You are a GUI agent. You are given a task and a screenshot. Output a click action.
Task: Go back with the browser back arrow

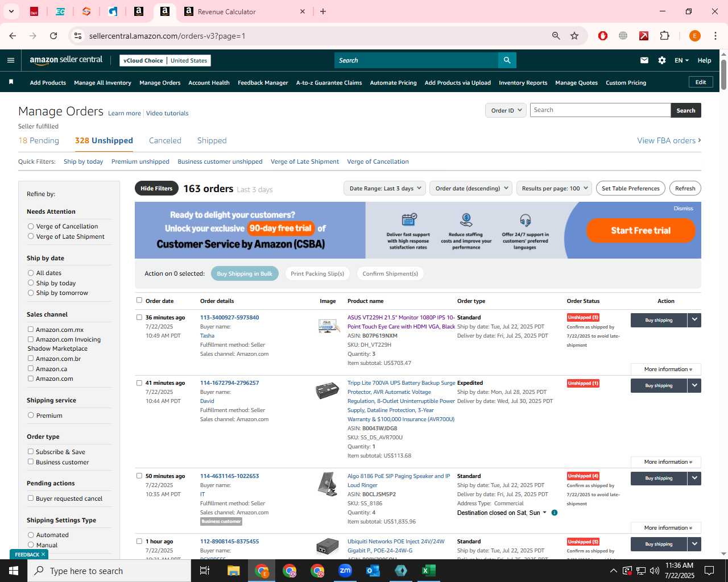pyautogui.click(x=13, y=36)
